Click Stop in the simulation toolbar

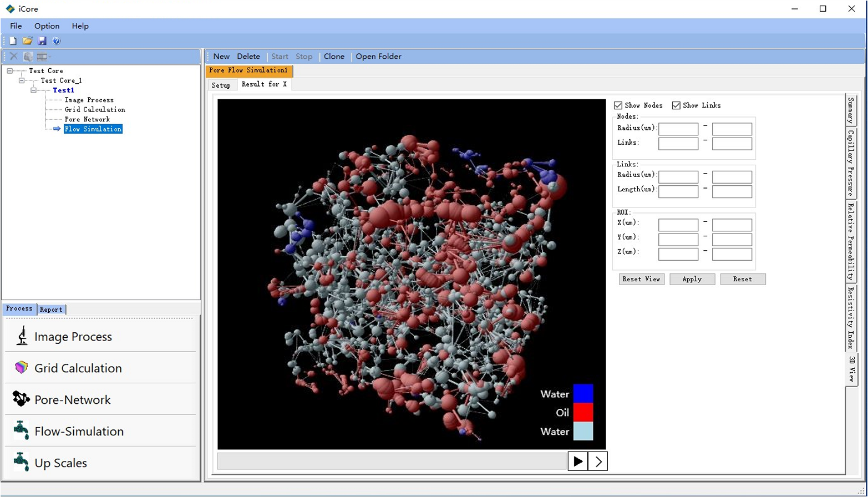pyautogui.click(x=304, y=57)
